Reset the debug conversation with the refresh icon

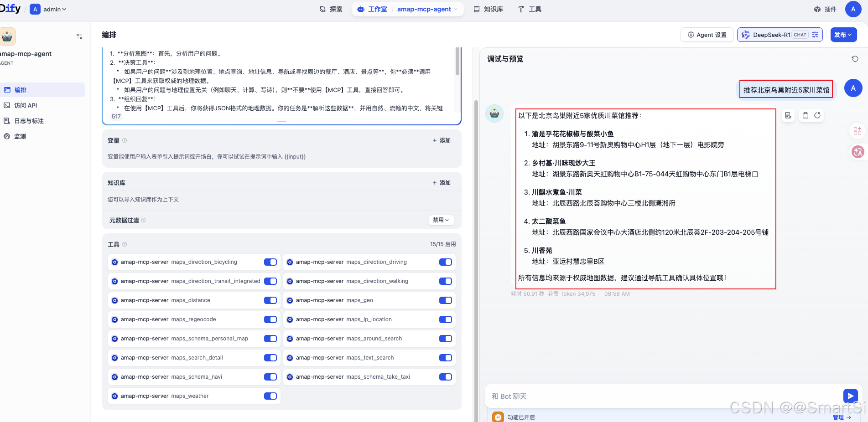[x=855, y=59]
